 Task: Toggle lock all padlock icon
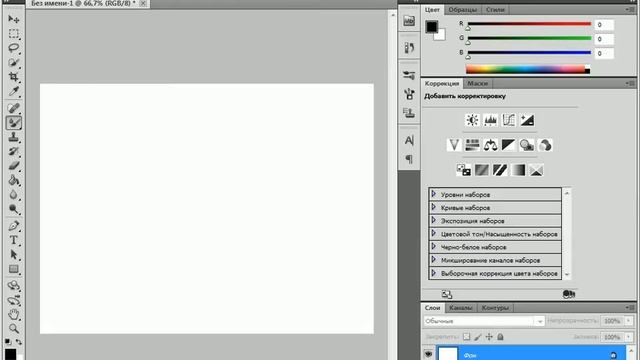click(500, 337)
